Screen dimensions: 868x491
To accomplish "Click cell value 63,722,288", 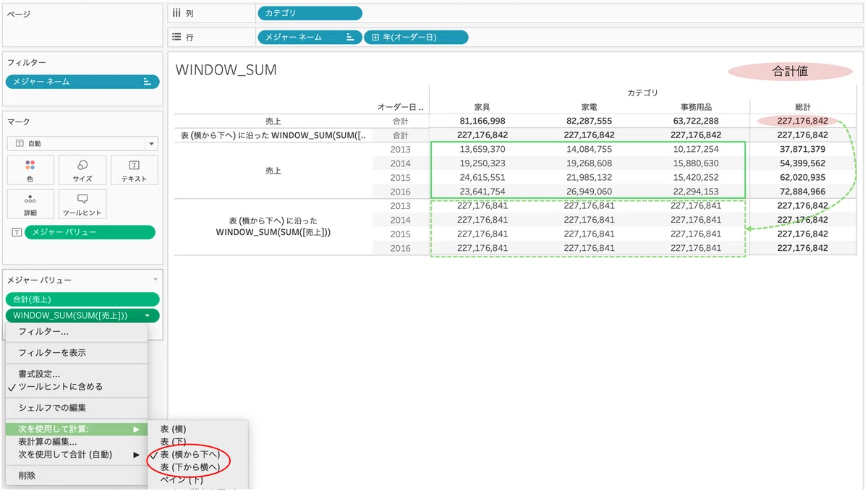I will (696, 121).
